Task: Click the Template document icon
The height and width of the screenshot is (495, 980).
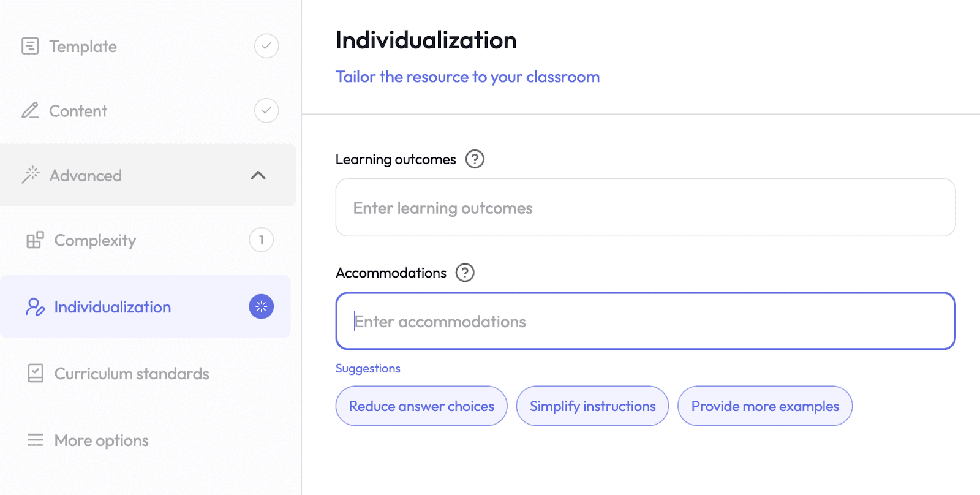Action: [x=30, y=46]
